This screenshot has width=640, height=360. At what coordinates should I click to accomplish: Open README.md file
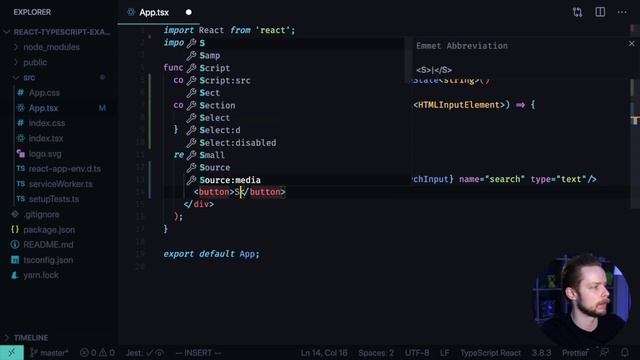pyautogui.click(x=48, y=244)
